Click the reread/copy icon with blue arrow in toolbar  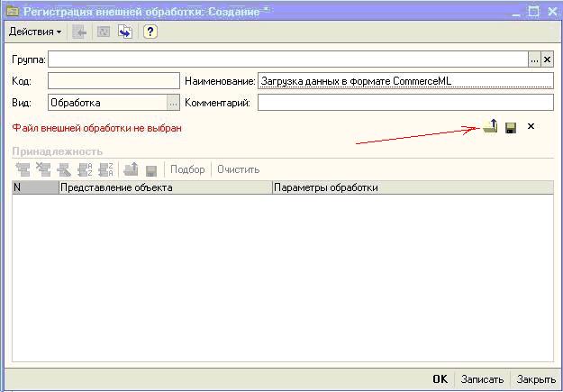pyautogui.click(x=125, y=32)
